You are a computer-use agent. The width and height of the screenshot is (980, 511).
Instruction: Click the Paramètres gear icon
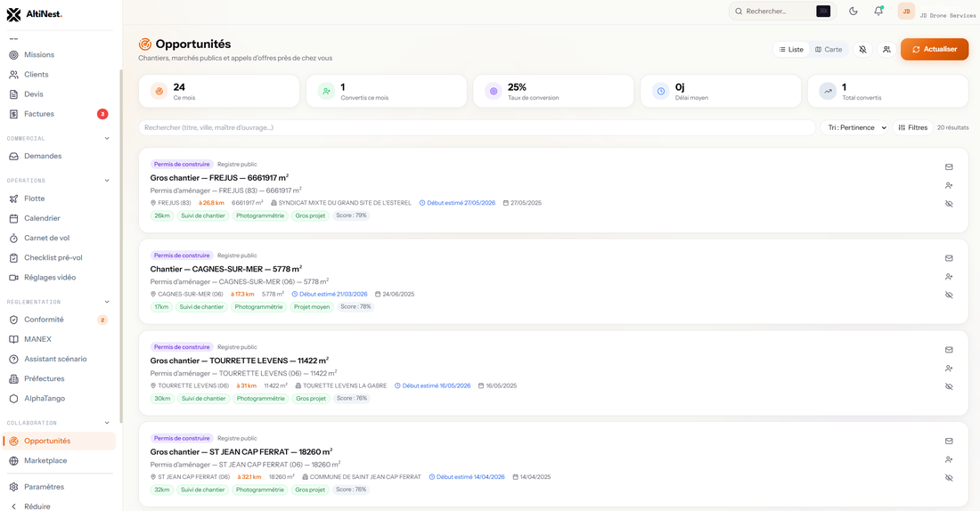click(x=13, y=487)
